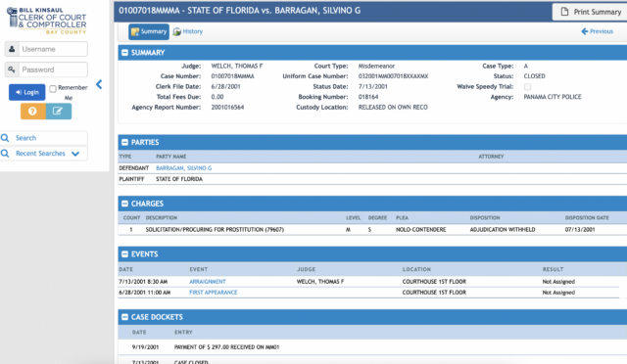
Task: Click the key icon beside Password
Action: 12,69
